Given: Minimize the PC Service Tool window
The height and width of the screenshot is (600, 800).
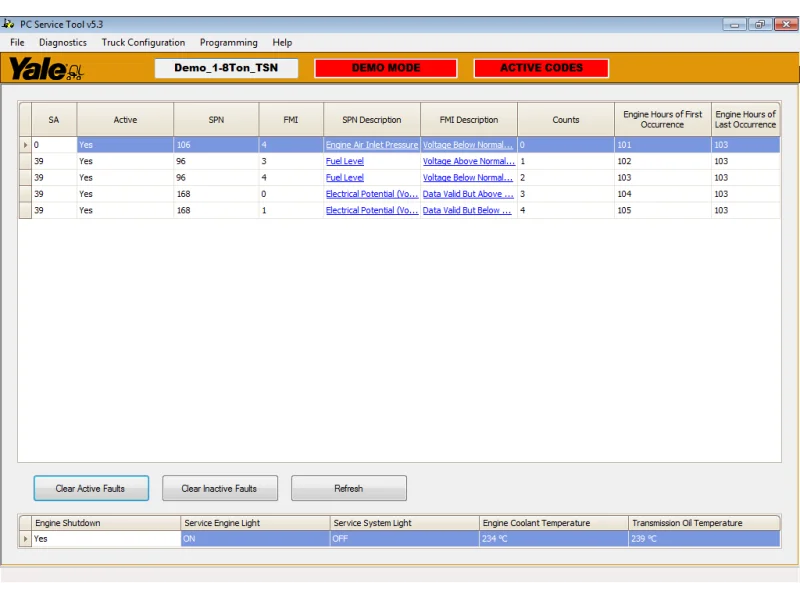Looking at the screenshot, I should pos(734,24).
